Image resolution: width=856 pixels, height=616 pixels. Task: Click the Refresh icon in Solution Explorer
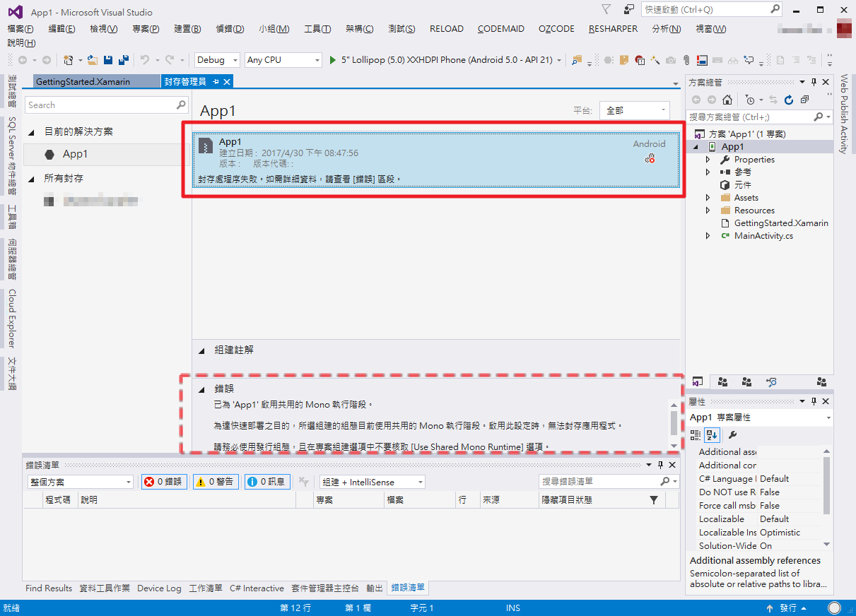click(788, 100)
